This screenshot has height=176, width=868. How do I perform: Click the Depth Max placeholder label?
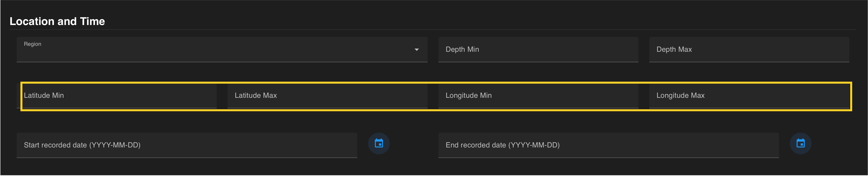674,49
